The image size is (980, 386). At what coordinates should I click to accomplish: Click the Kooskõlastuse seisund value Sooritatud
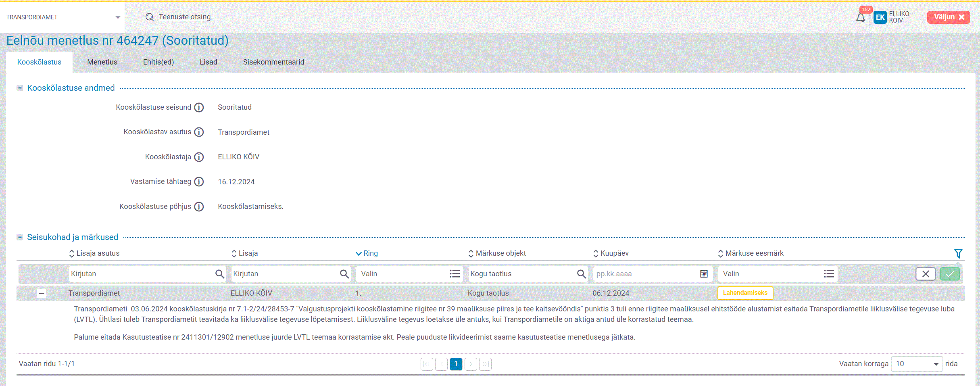(235, 107)
